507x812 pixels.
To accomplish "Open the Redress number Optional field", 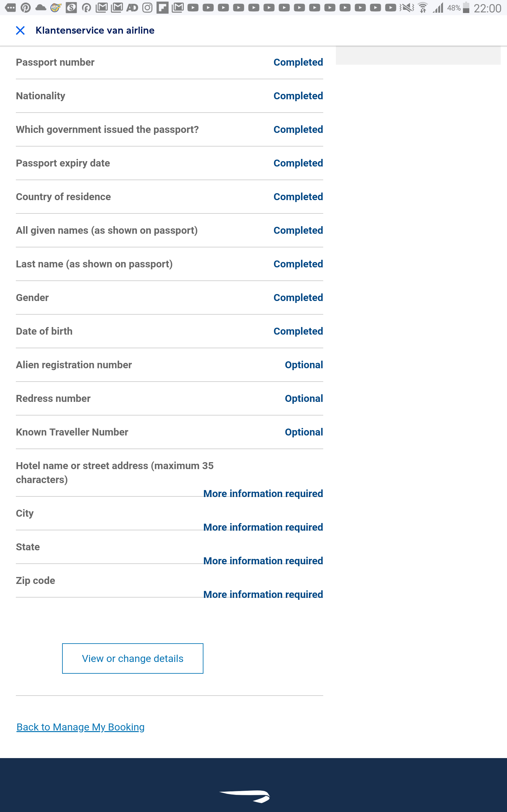I will pos(304,399).
